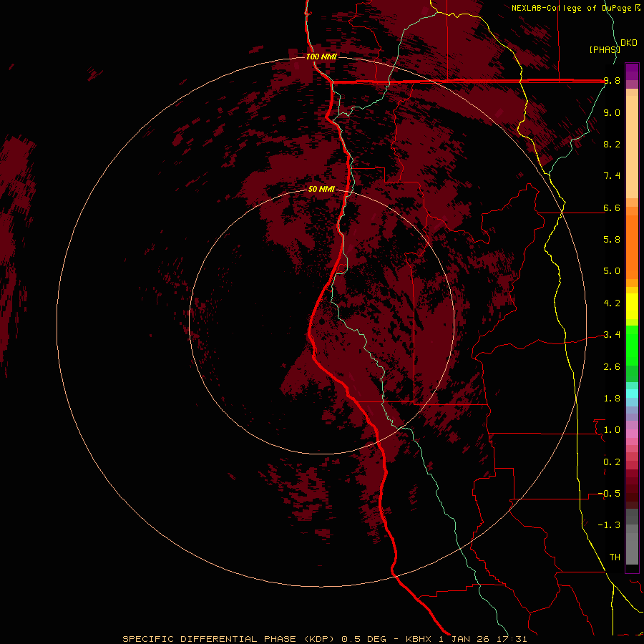Click the 1.0 scale value
Viewport: 644px width, 644px height.
click(612, 430)
